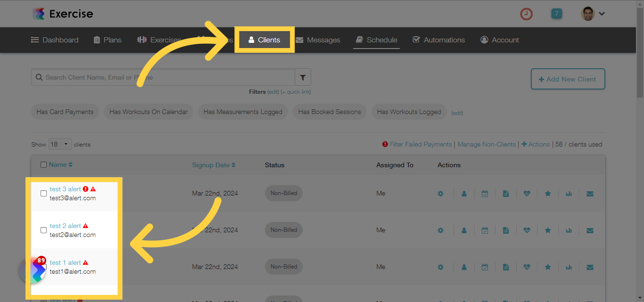Screen dimensions: 644x302
Task: Switch to the Schedule tab
Action: [376, 40]
